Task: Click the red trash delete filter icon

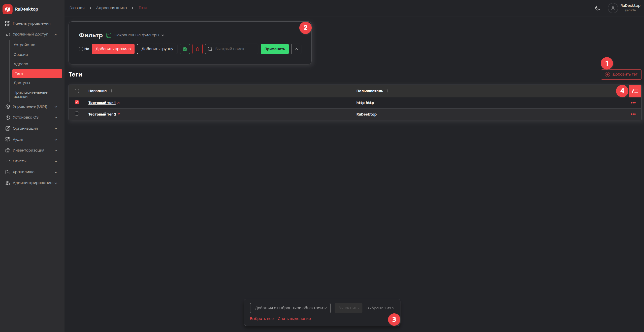Action: pyautogui.click(x=197, y=49)
